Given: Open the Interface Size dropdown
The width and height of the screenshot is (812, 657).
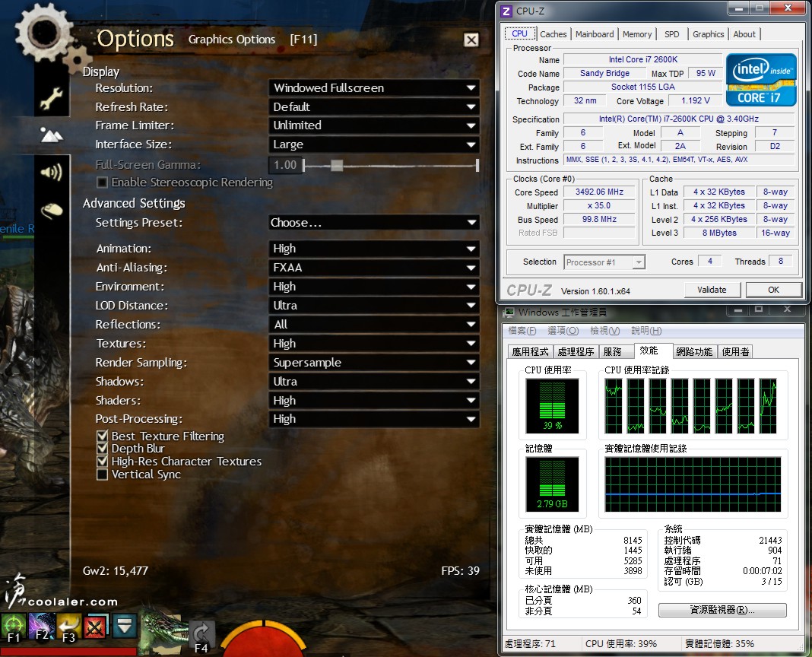Looking at the screenshot, I should tap(373, 144).
